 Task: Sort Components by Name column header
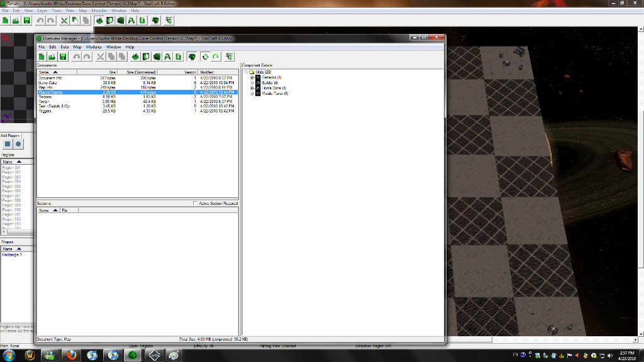pos(57,72)
